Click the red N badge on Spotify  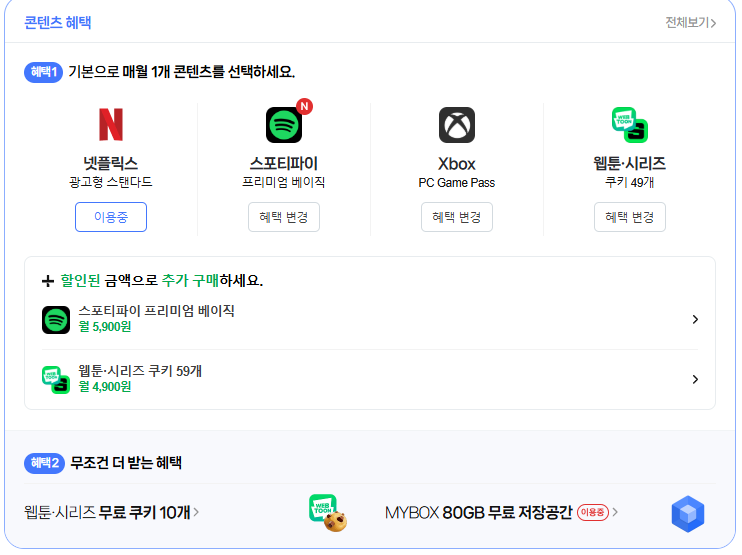pyautogui.click(x=304, y=106)
